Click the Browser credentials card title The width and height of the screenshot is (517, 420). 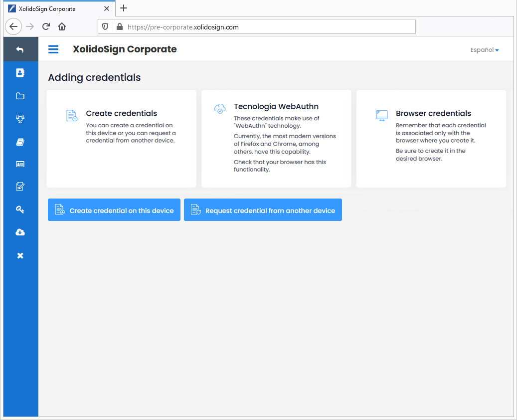(x=433, y=113)
